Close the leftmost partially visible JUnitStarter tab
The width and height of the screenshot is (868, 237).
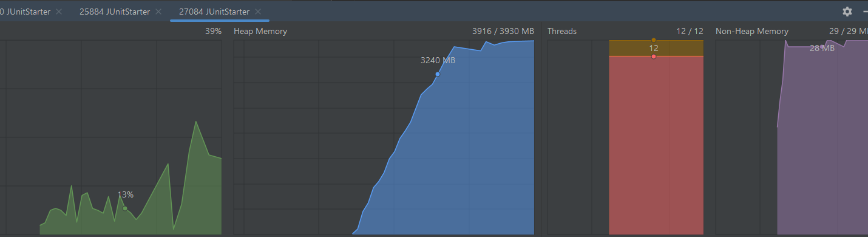(59, 12)
